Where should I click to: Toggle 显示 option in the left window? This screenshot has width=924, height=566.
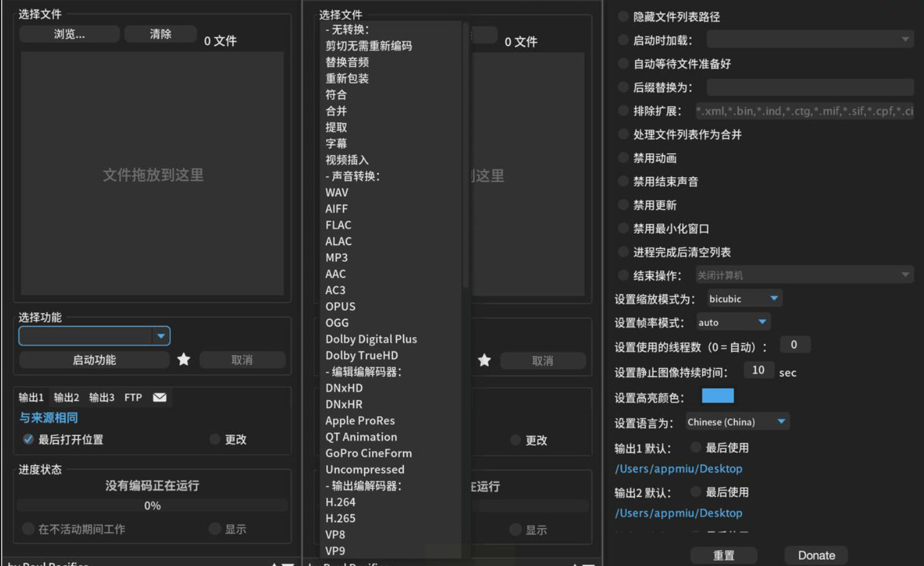click(215, 529)
